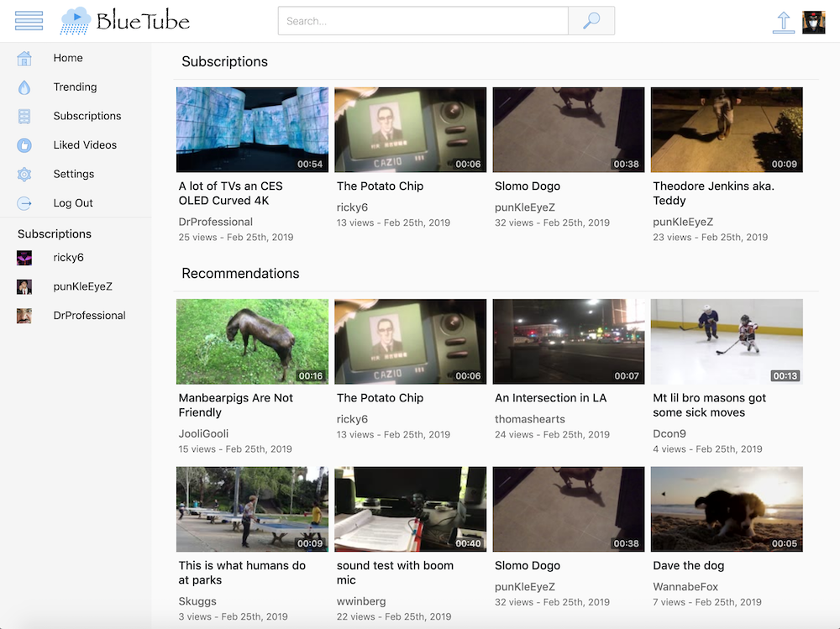Click the 'The Potato Chip' video title
This screenshot has width=840, height=629.
tap(379, 186)
